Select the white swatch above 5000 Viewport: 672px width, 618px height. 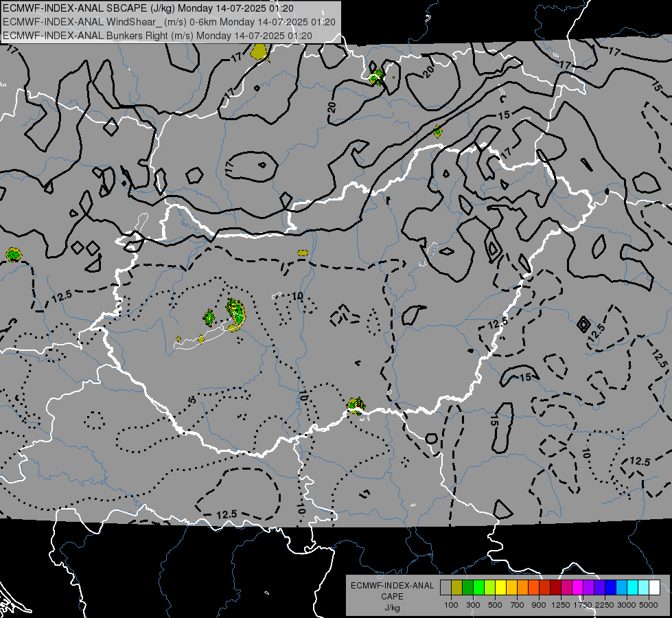click(655, 588)
